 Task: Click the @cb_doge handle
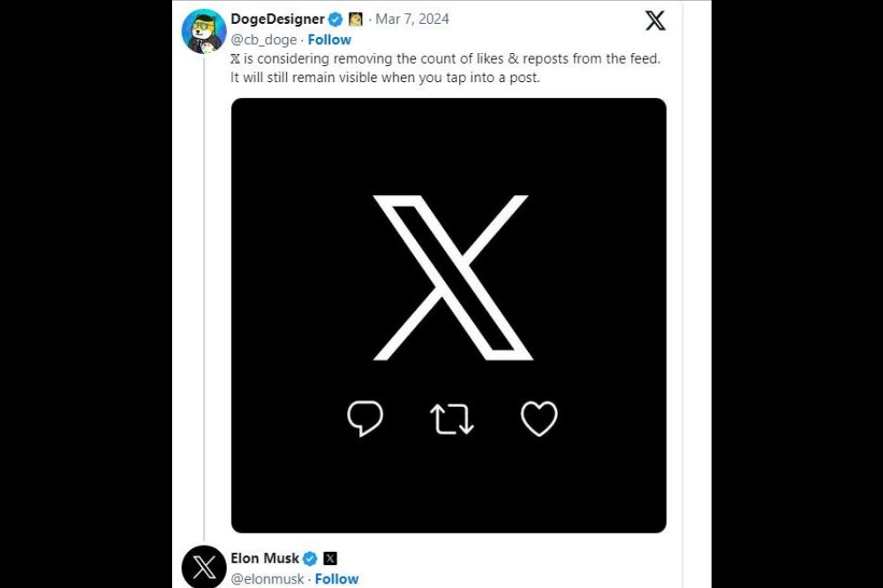point(263,40)
